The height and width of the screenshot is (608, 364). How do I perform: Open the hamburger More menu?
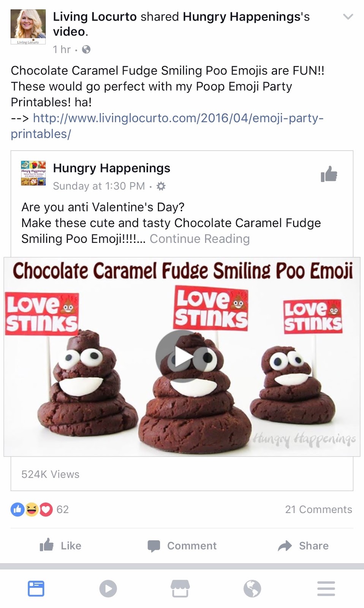pos(326,589)
